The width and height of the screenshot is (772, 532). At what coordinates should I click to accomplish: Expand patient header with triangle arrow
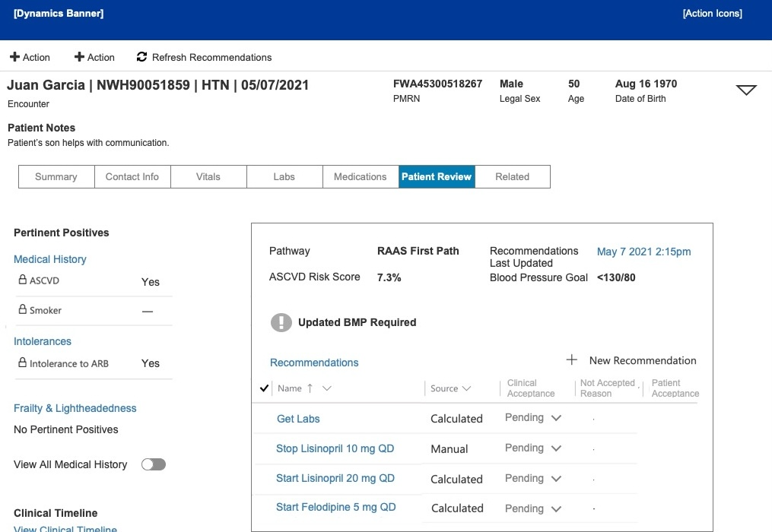(x=746, y=90)
